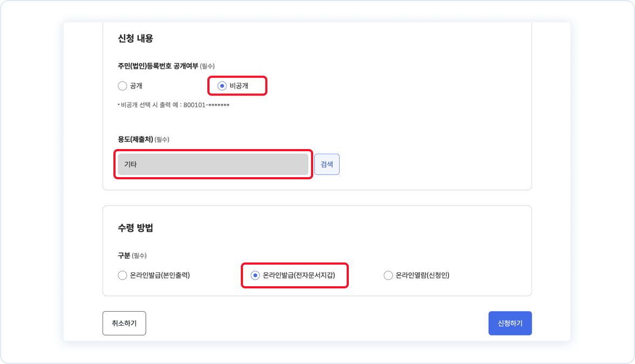
Task: Click the 검색 search button
Action: 327,164
